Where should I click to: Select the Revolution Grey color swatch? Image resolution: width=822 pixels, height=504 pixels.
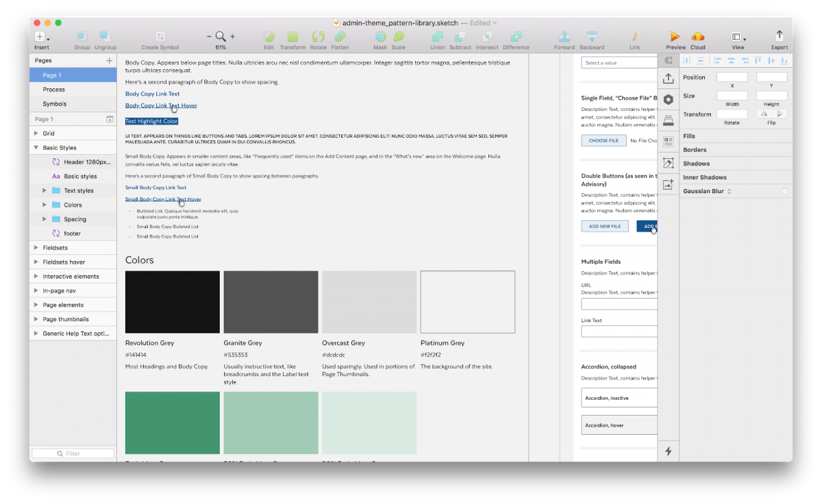(x=172, y=301)
